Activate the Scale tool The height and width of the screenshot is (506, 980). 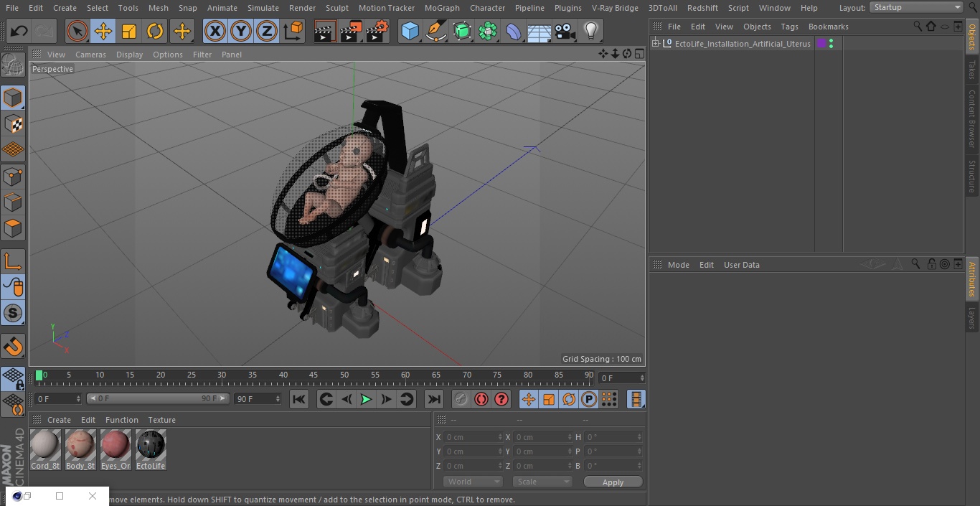(x=129, y=31)
